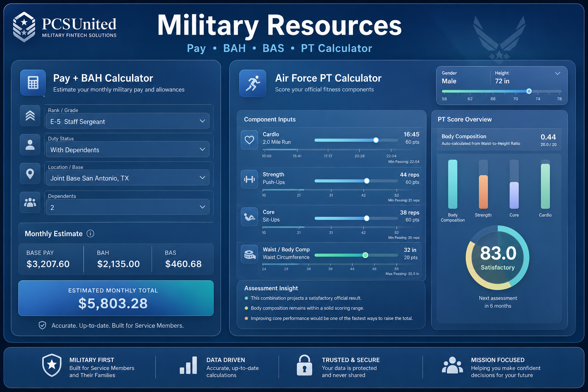Click the Cardio time 16:45 value
The height and width of the screenshot is (392, 588).
point(412,134)
